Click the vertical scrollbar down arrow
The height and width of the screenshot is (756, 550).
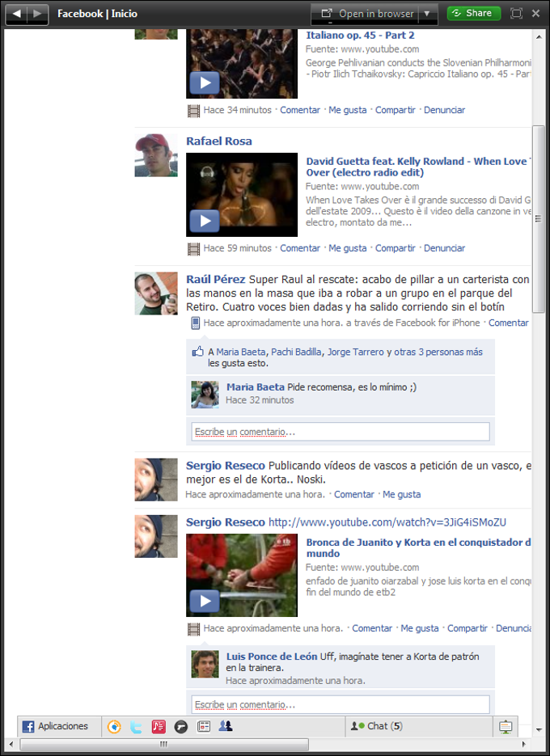coord(539,730)
